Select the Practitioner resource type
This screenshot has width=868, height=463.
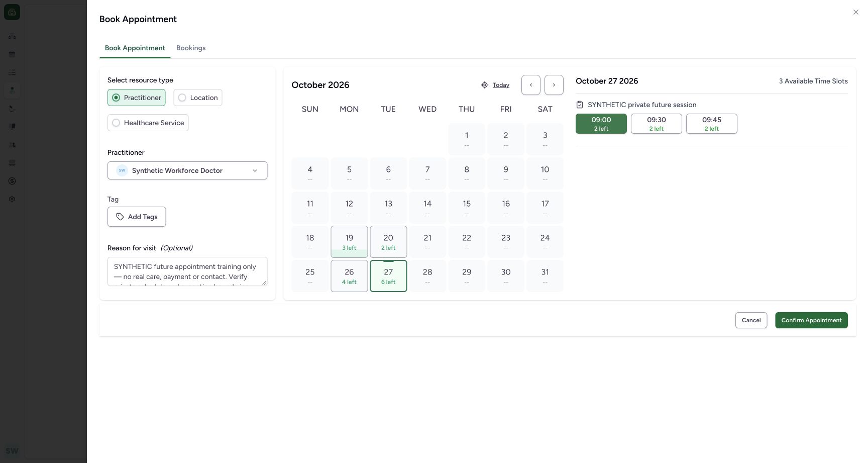tap(137, 98)
